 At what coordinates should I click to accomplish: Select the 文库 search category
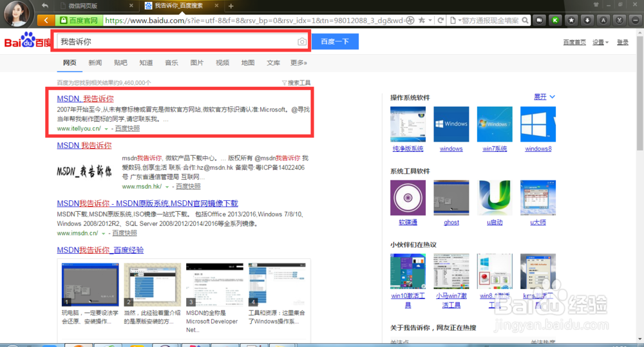(x=273, y=62)
